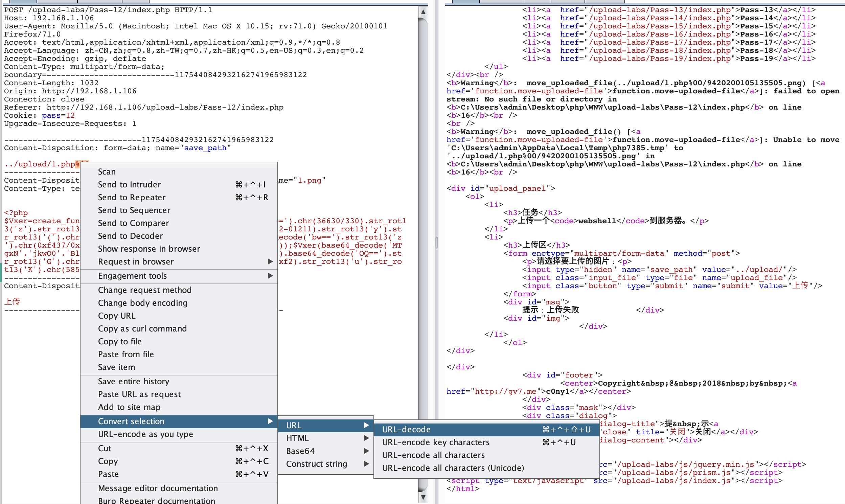
Task: Select URL-decode option
Action: [486, 430]
